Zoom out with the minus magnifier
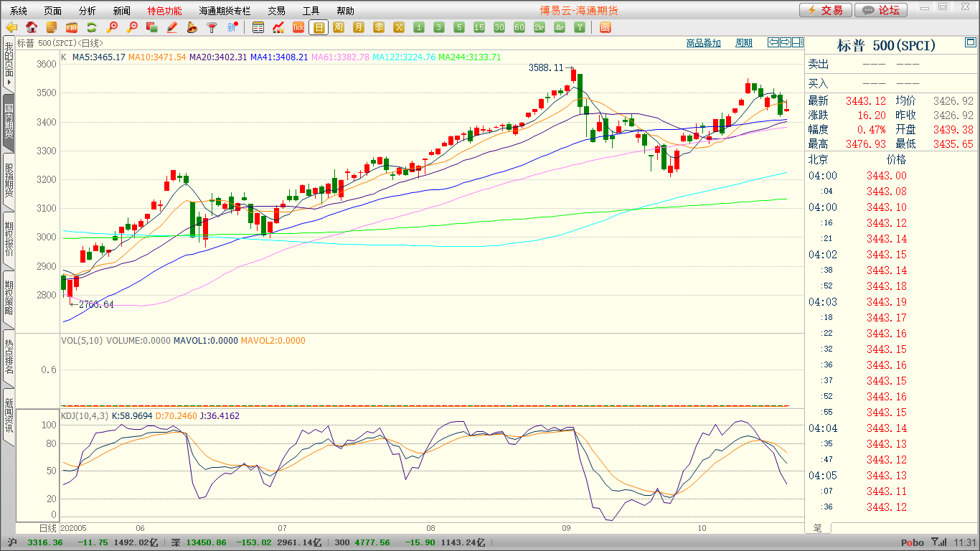This screenshot has height=551, width=980. coord(132,27)
